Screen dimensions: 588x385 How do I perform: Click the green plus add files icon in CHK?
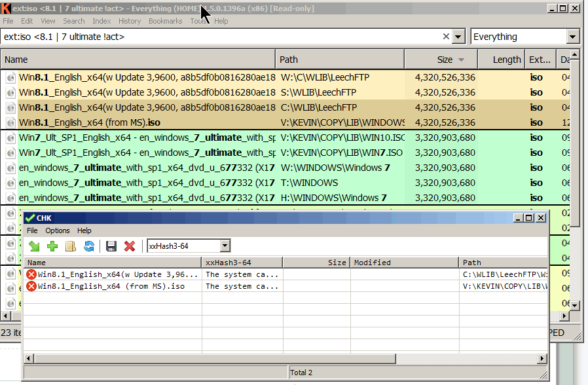[52, 246]
